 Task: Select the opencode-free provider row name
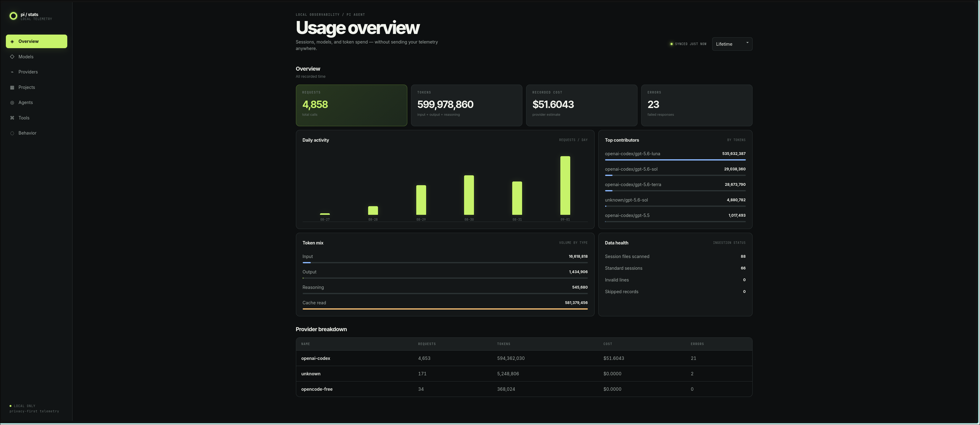(317, 389)
